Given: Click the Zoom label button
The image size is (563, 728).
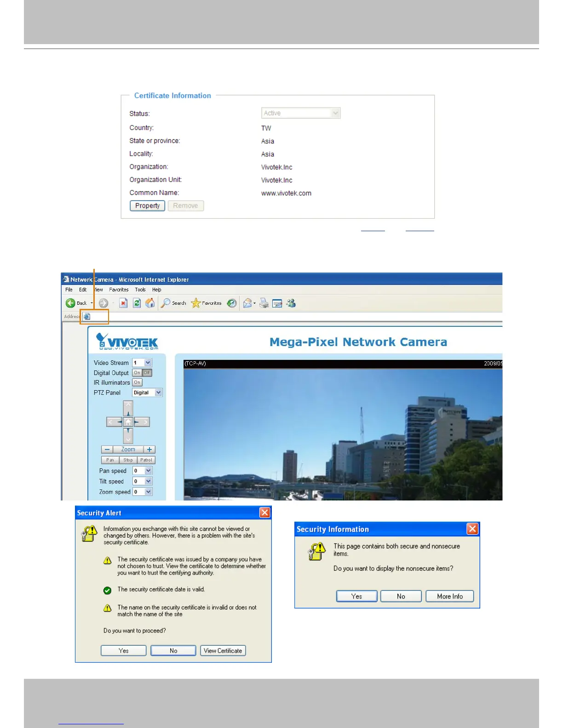Looking at the screenshot, I should point(128,449).
